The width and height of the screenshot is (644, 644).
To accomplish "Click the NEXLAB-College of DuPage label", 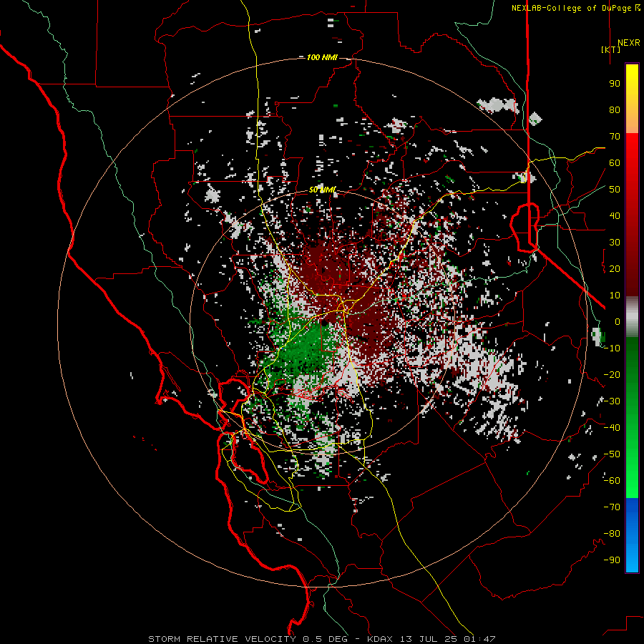I will coord(571,8).
